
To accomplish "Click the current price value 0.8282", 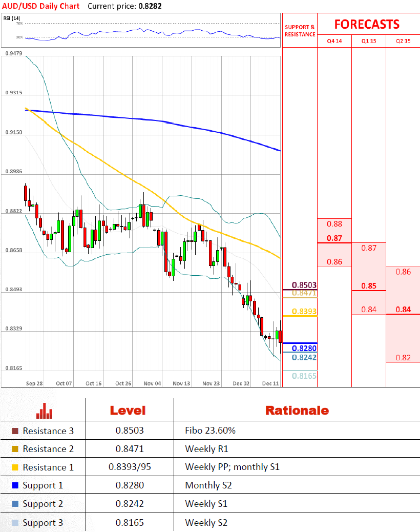I will [x=150, y=6].
